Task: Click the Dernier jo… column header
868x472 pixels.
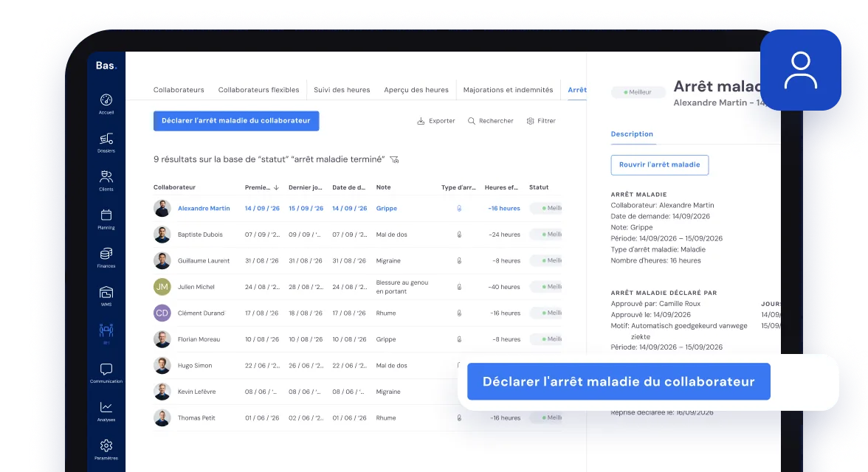Action: pyautogui.click(x=305, y=187)
